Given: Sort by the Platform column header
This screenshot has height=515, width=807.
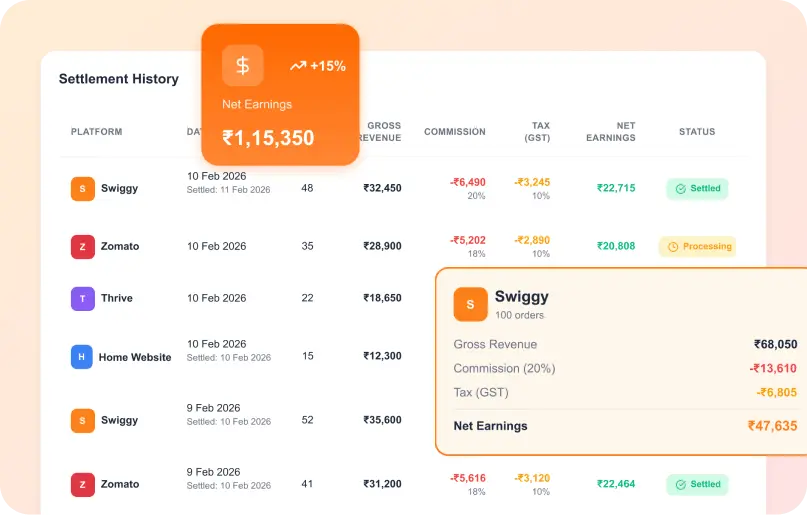Looking at the screenshot, I should pos(96,132).
